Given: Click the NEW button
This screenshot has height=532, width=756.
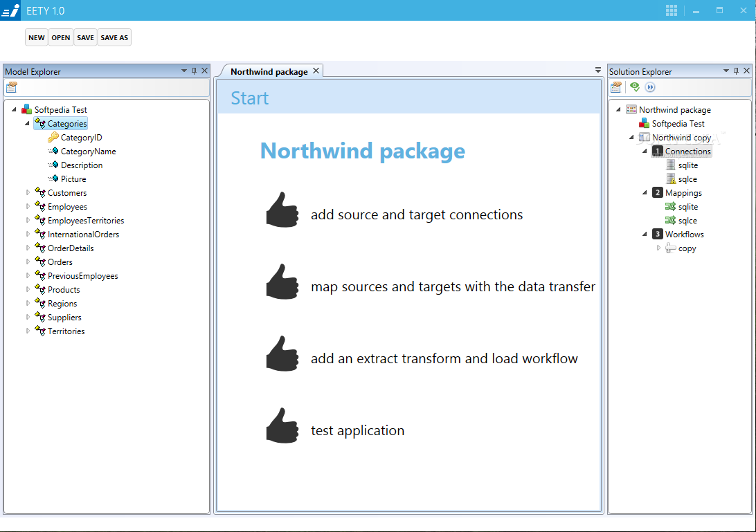Looking at the screenshot, I should [x=37, y=37].
